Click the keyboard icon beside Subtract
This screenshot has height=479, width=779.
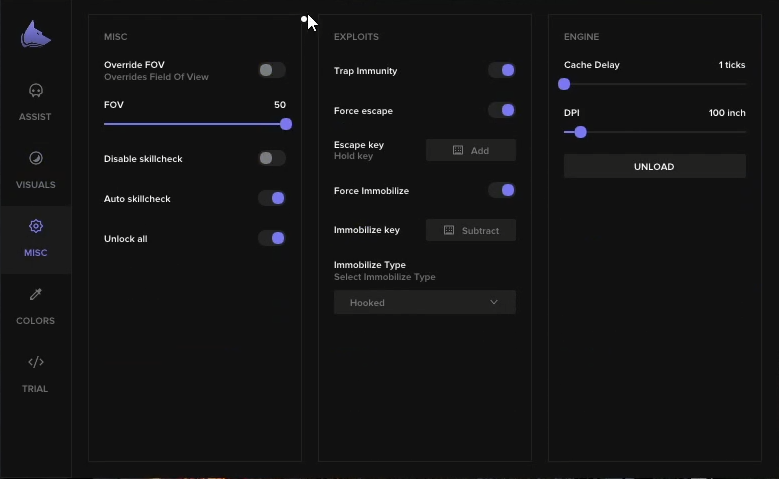click(449, 230)
